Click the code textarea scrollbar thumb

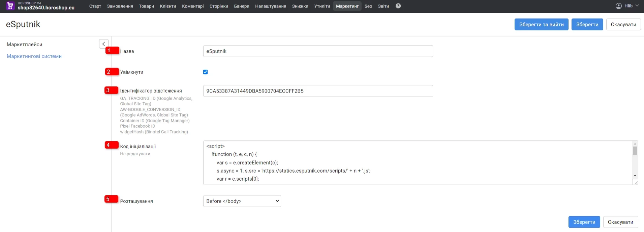[x=635, y=151]
